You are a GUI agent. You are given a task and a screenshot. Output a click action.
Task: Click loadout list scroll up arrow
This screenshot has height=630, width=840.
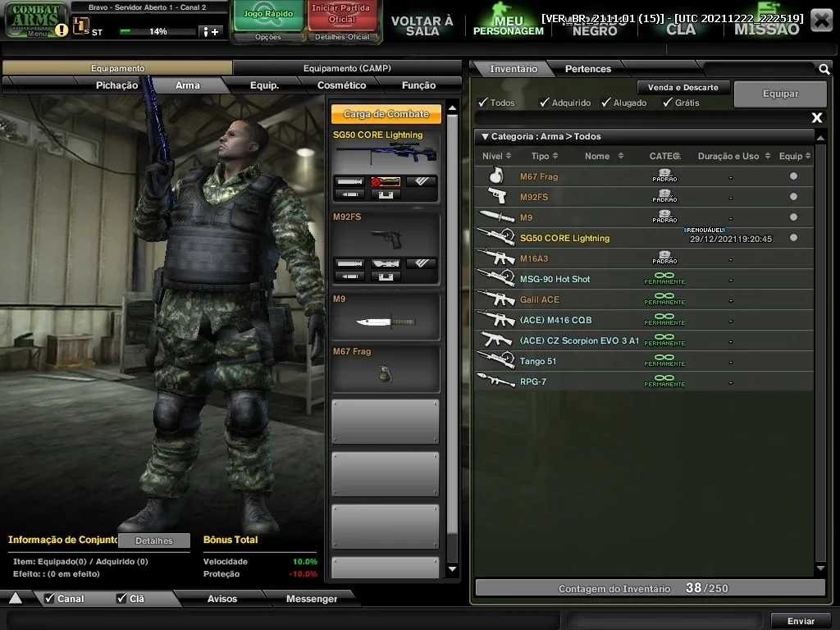coord(452,108)
